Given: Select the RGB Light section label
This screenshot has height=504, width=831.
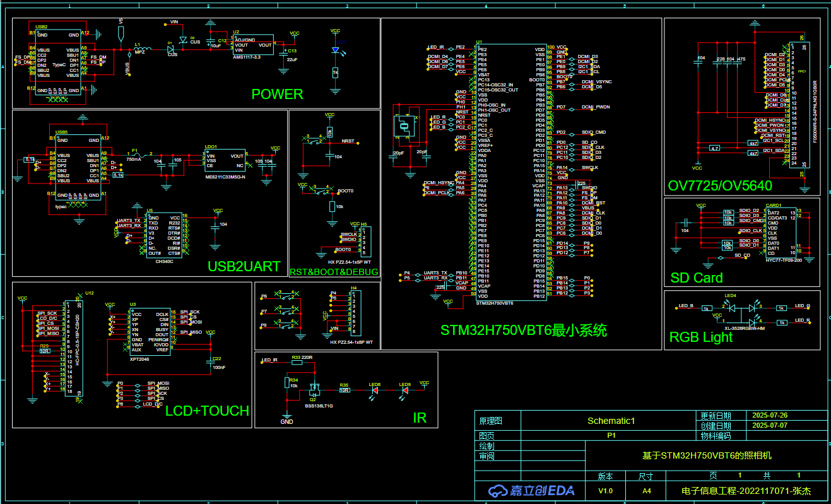Looking at the screenshot, I should [x=700, y=337].
